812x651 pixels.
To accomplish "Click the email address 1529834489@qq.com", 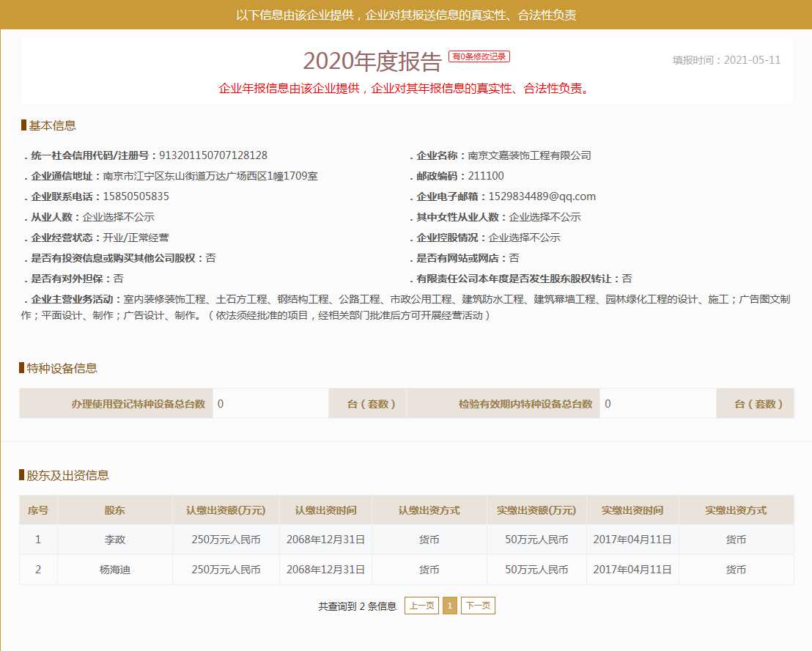I will [542, 196].
